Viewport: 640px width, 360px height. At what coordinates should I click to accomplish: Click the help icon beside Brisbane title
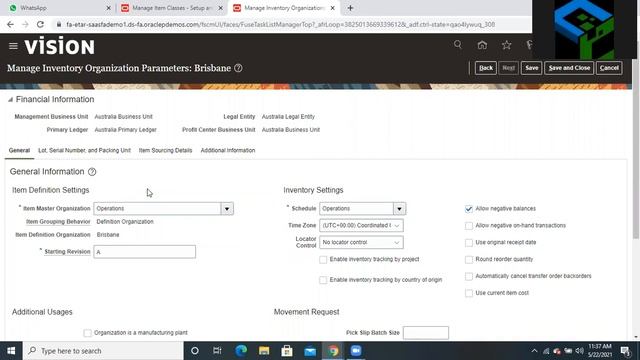point(238,68)
